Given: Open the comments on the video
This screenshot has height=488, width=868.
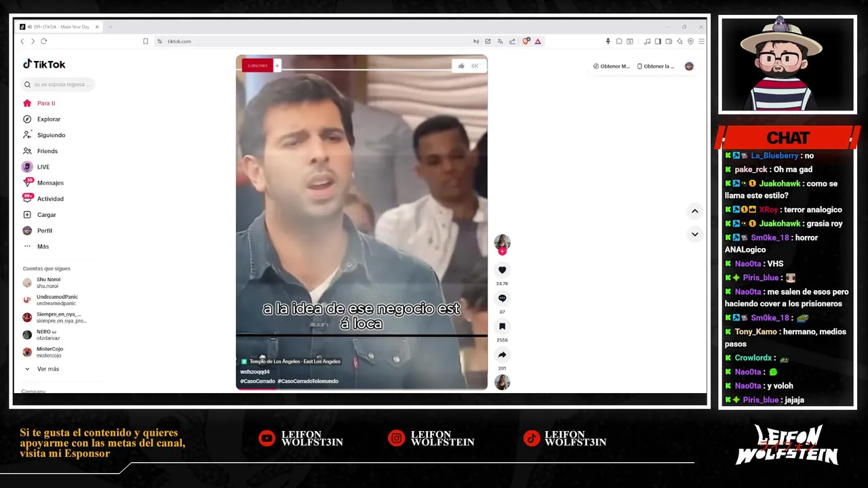Looking at the screenshot, I should click(502, 298).
